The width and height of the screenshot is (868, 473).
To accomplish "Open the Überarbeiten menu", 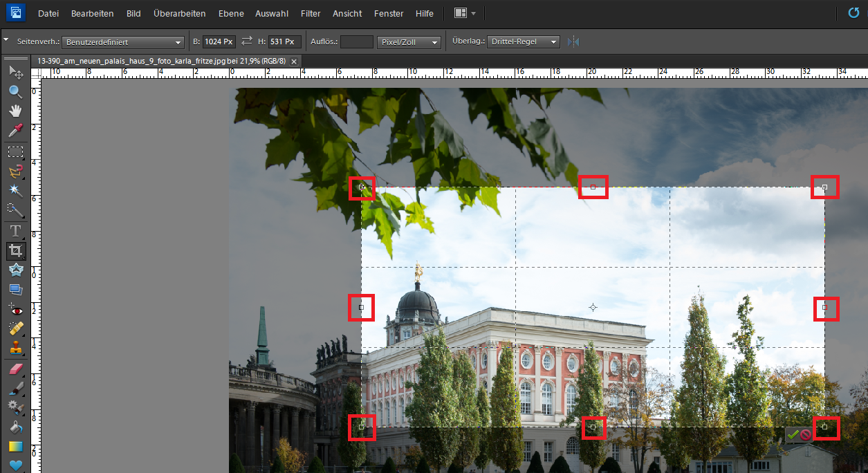I will pyautogui.click(x=179, y=14).
